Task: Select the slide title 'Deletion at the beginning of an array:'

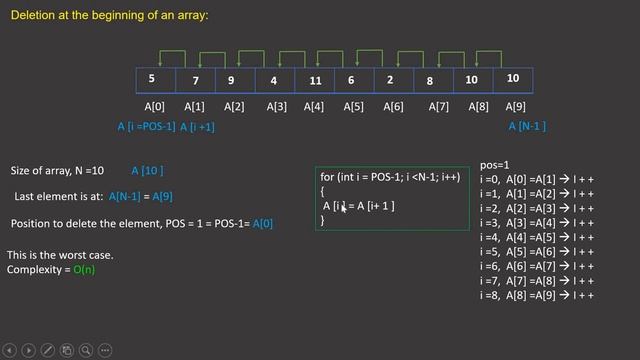Action: pyautogui.click(x=109, y=15)
